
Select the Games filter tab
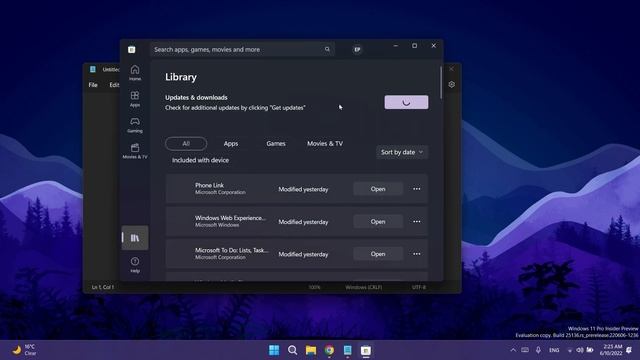[x=276, y=144]
